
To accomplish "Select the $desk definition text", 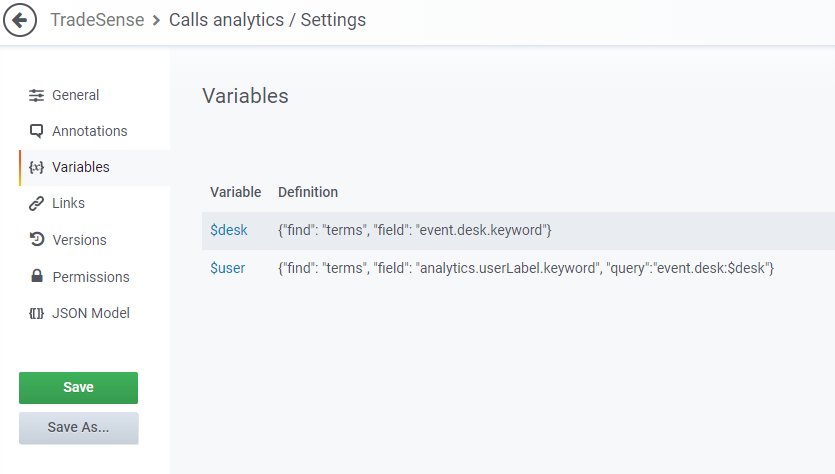I will 415,230.
